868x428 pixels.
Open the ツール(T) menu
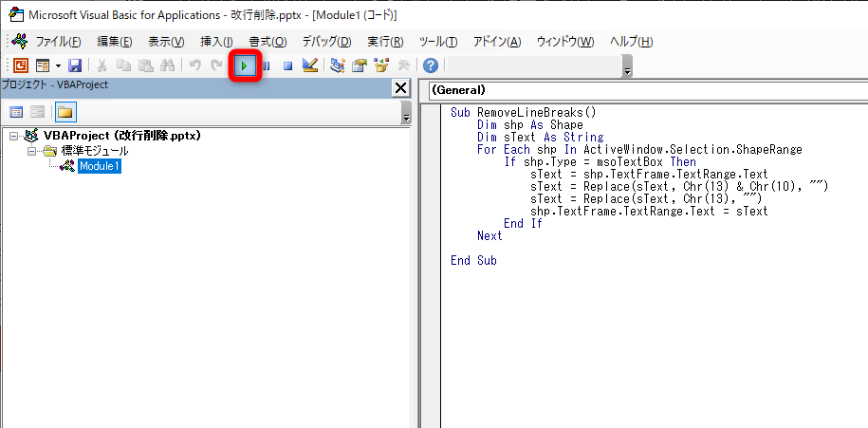pyautogui.click(x=438, y=42)
